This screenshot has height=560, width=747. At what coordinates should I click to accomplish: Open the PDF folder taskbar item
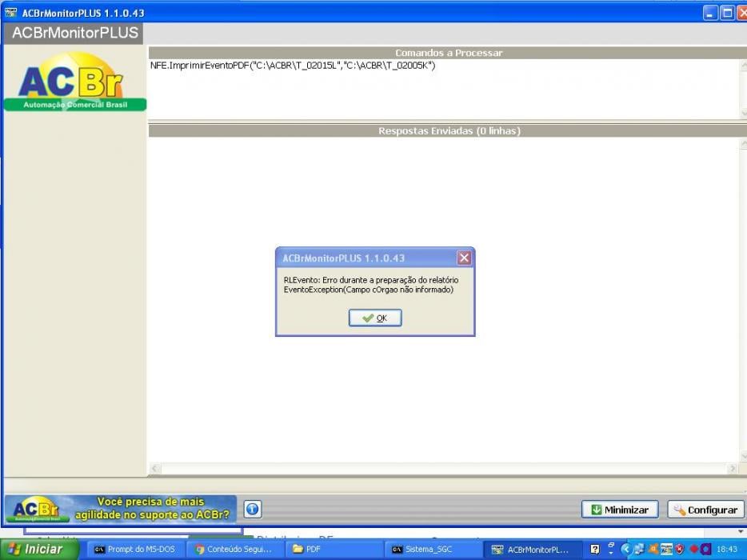pyautogui.click(x=334, y=550)
